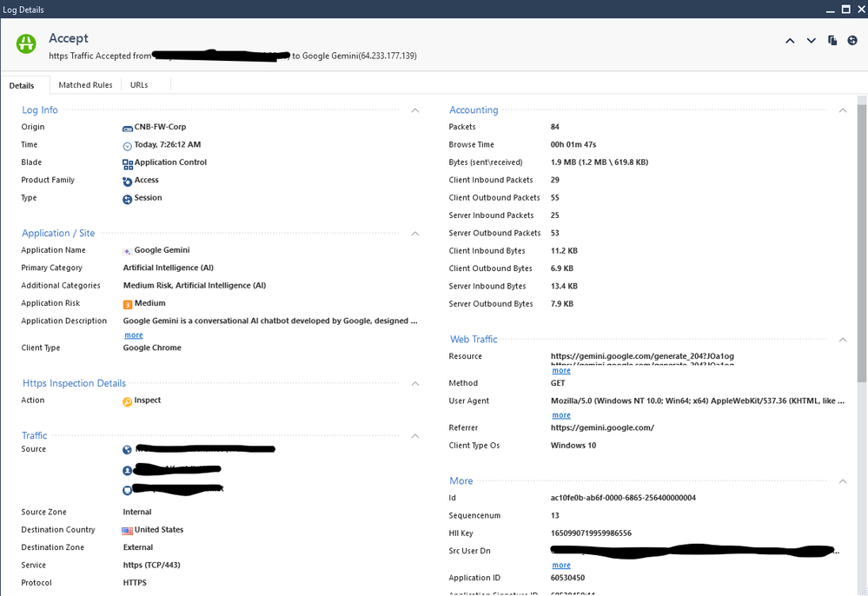Show more of Application Description
868x596 pixels.
[x=134, y=335]
